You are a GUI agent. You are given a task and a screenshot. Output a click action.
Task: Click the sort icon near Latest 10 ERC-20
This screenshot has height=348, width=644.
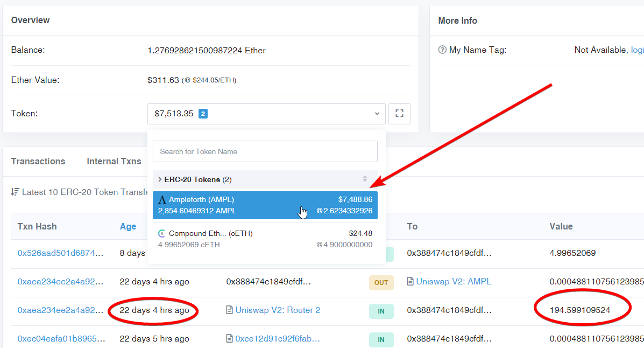click(x=15, y=192)
